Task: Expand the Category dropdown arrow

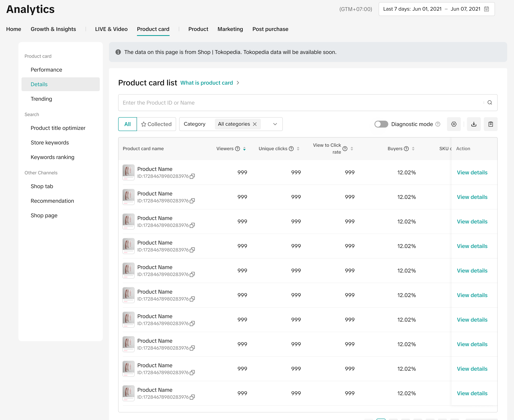Action: tap(275, 124)
